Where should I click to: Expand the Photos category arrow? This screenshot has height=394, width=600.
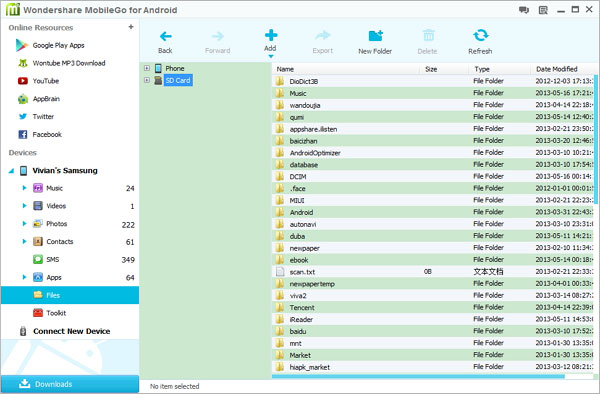tap(24, 223)
